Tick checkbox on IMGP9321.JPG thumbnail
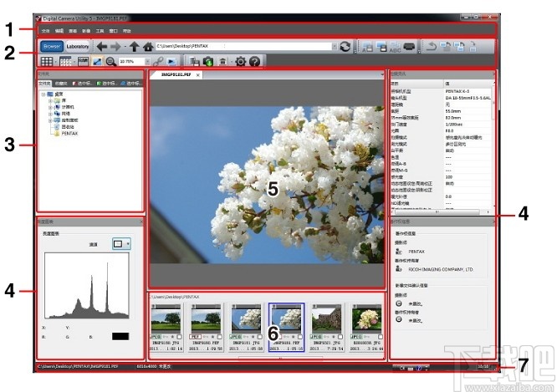The width and height of the screenshot is (557, 392). coord(340,337)
